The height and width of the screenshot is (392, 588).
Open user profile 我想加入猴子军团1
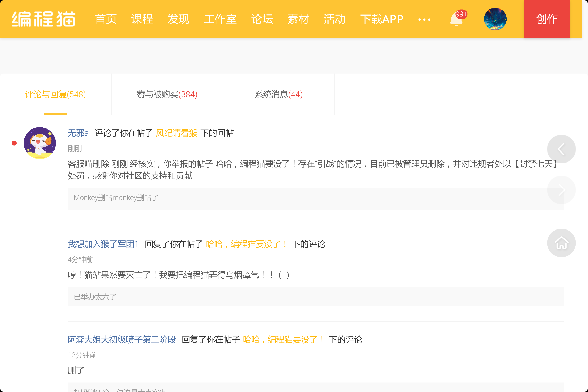103,244
